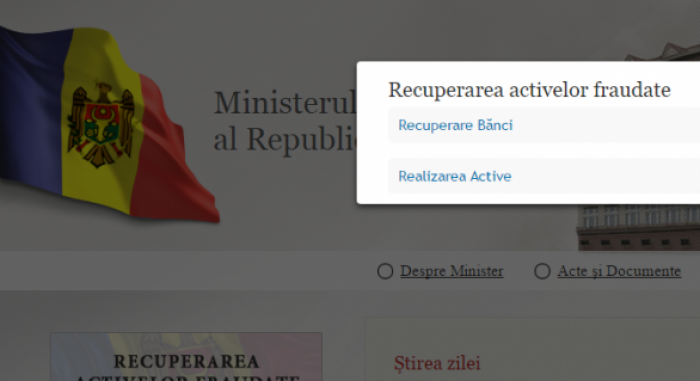Open the Realizarea Active link
Viewport: 700px width, 381px height.
454,176
